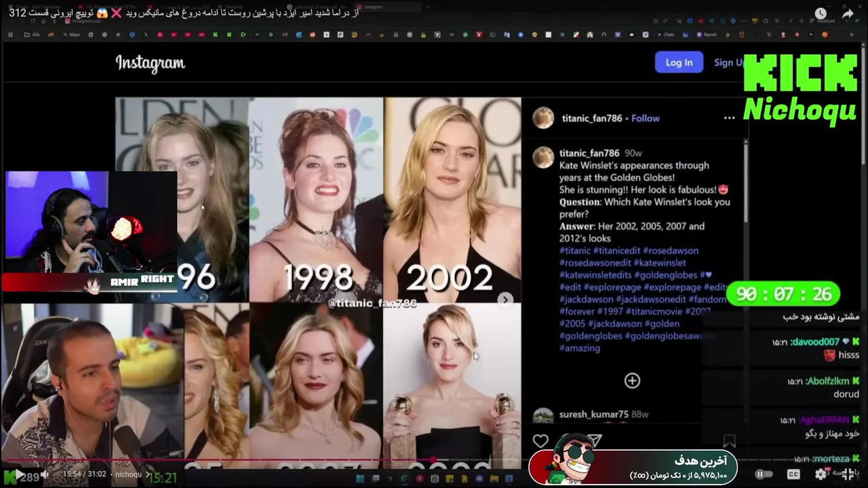The image size is (868, 488).
Task: Click the #forever hashtag
Action: click(x=577, y=312)
